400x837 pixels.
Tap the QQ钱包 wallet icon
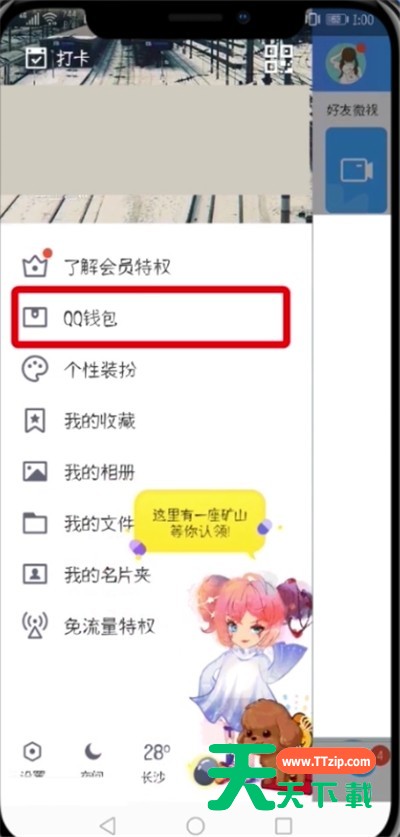tap(35, 318)
